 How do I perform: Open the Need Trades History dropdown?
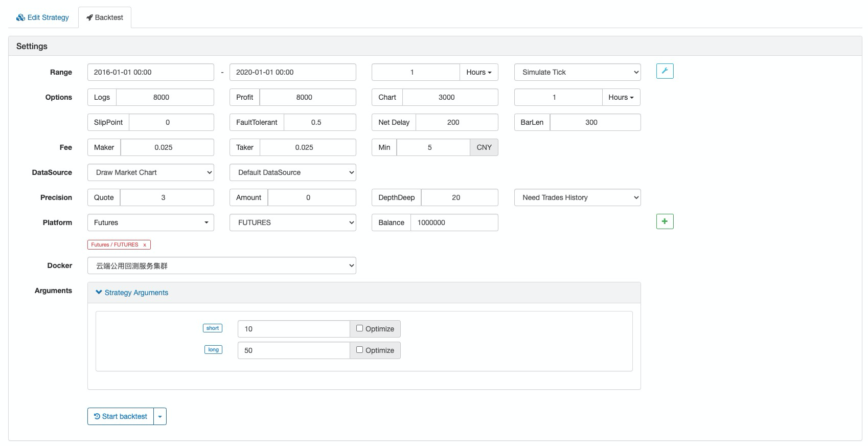(x=577, y=197)
